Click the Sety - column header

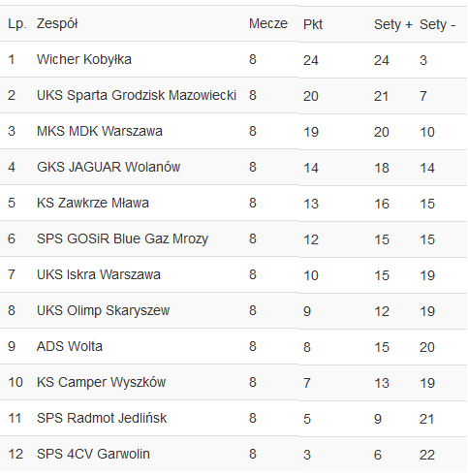(437, 24)
